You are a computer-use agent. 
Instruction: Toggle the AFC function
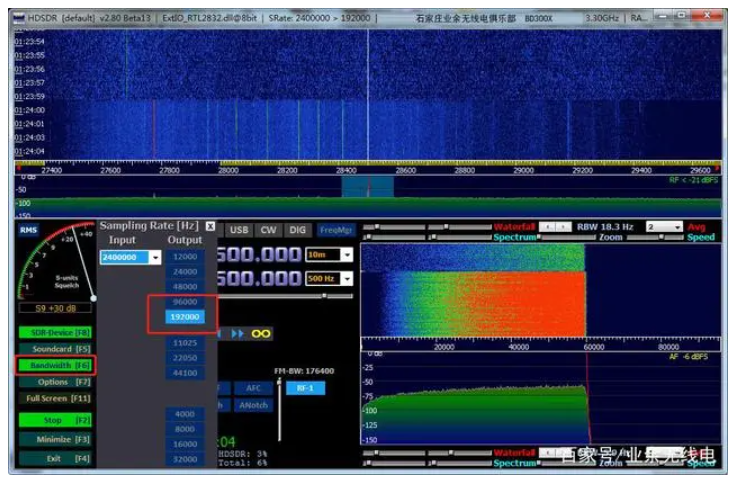coord(254,388)
